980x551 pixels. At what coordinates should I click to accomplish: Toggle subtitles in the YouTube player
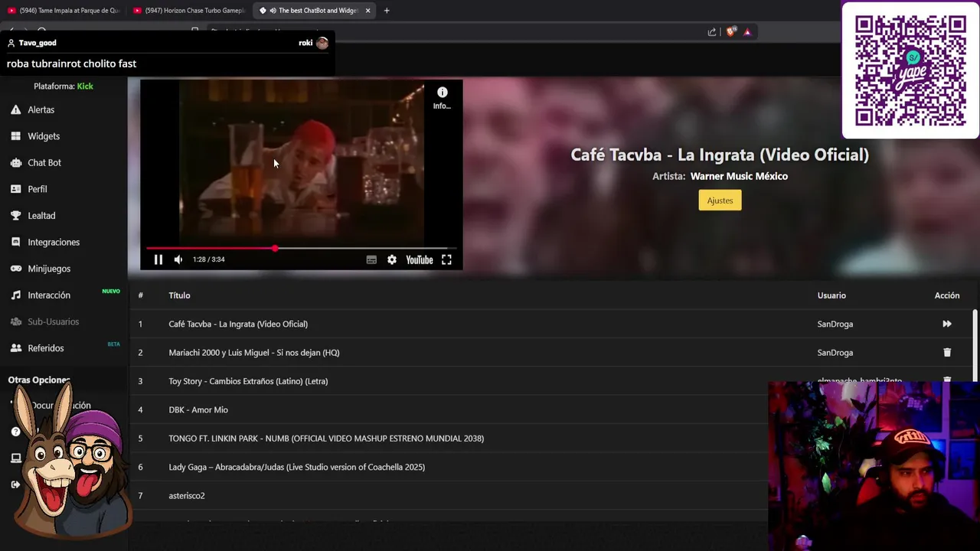point(371,259)
